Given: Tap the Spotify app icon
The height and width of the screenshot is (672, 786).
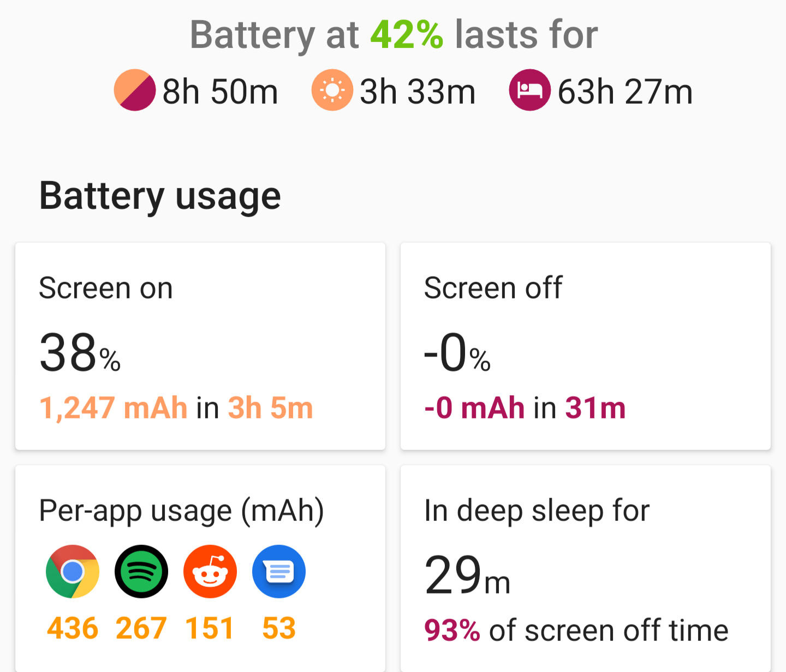Looking at the screenshot, I should click(141, 572).
